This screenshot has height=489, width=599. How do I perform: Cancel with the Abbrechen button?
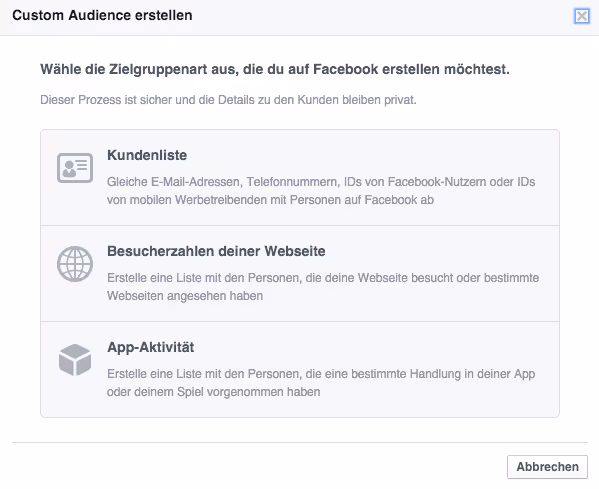[x=547, y=467]
